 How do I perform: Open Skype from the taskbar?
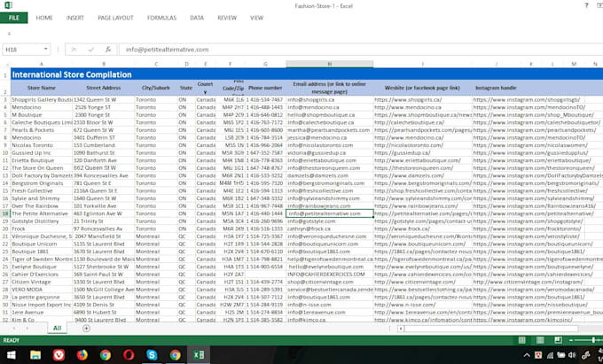(x=152, y=355)
